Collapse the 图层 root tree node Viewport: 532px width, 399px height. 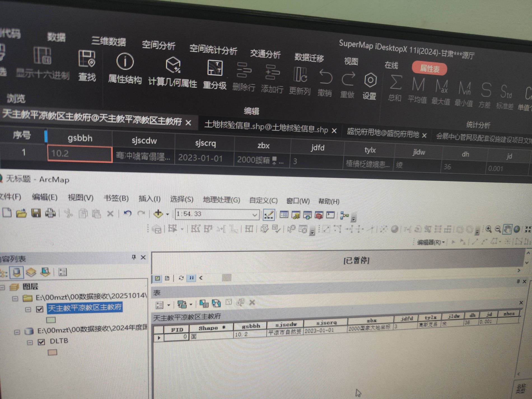[x=3, y=287]
